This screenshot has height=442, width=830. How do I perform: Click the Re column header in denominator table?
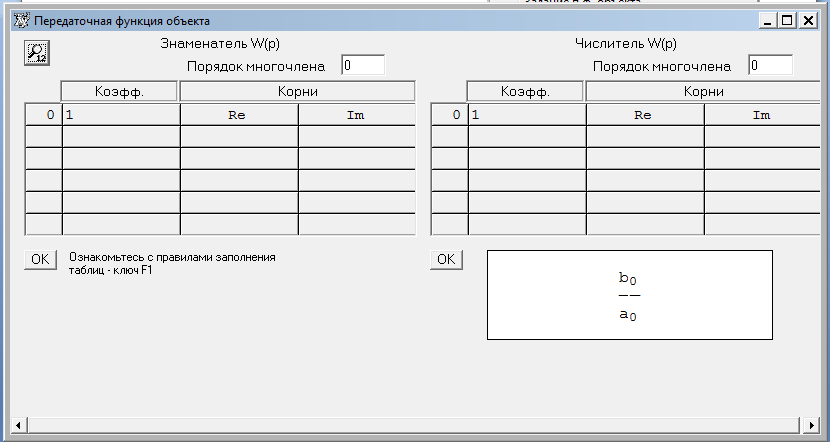coord(239,115)
